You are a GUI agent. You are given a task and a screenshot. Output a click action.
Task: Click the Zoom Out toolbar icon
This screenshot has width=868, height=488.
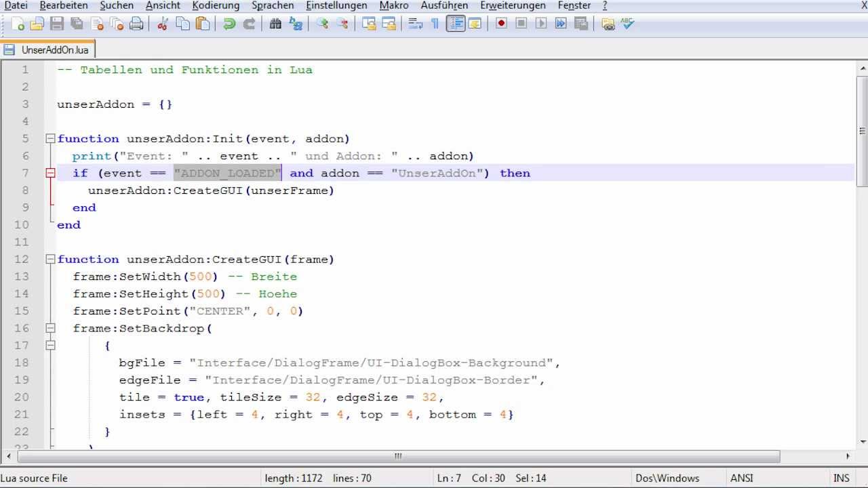342,24
